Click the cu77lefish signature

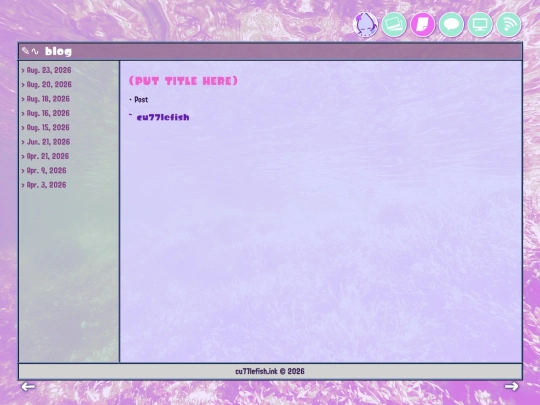click(x=163, y=117)
